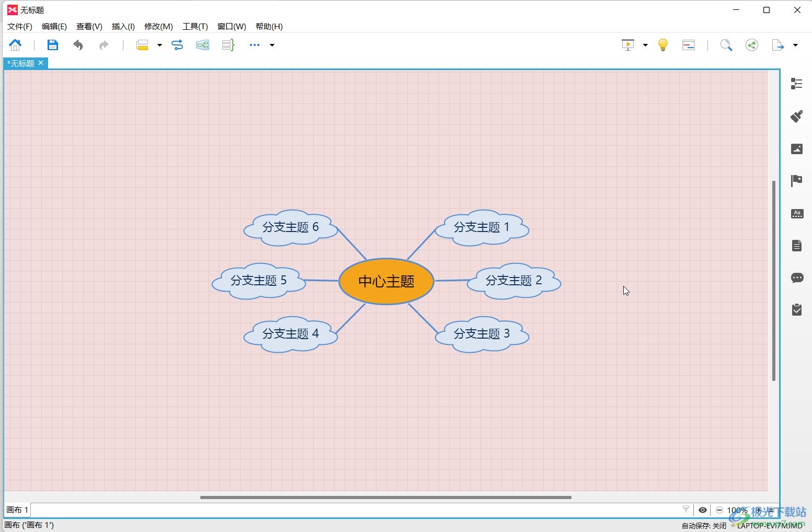The width and height of the screenshot is (812, 532).
Task: Add a relationship line between topics
Action: [177, 45]
